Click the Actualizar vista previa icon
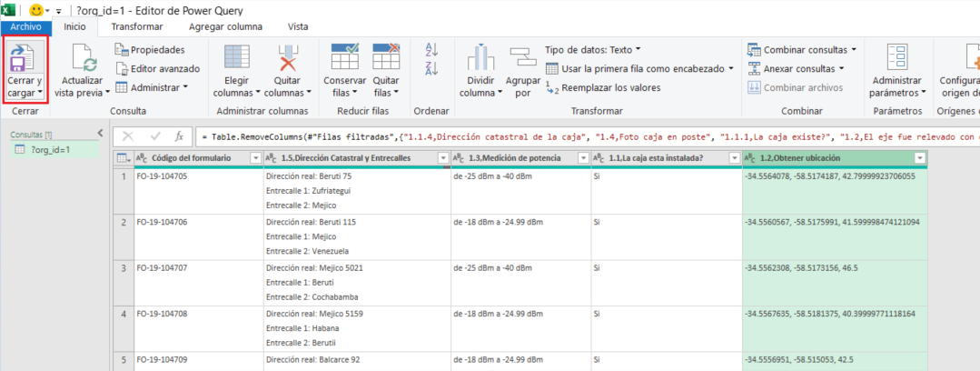The width and height of the screenshot is (980, 371). [x=84, y=58]
